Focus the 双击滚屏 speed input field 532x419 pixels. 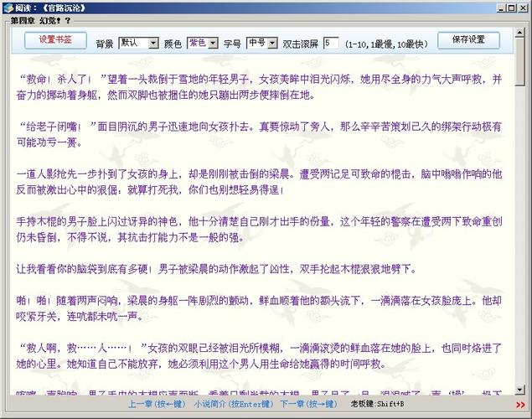[331, 43]
